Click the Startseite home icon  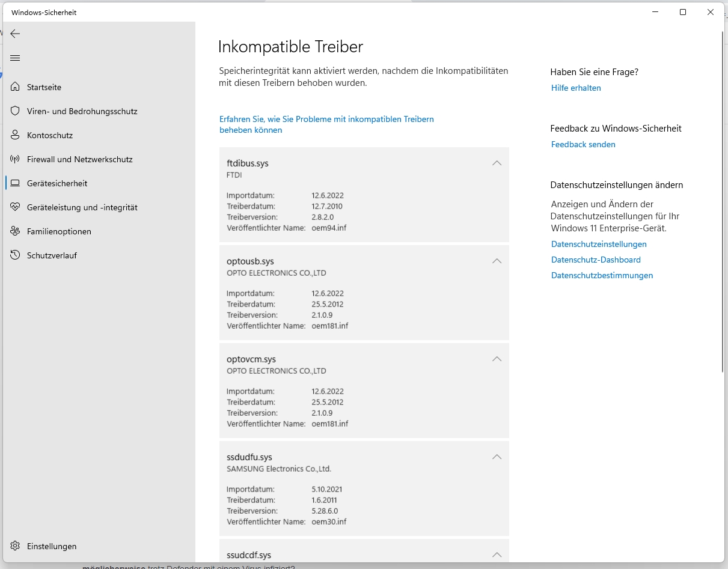click(15, 87)
